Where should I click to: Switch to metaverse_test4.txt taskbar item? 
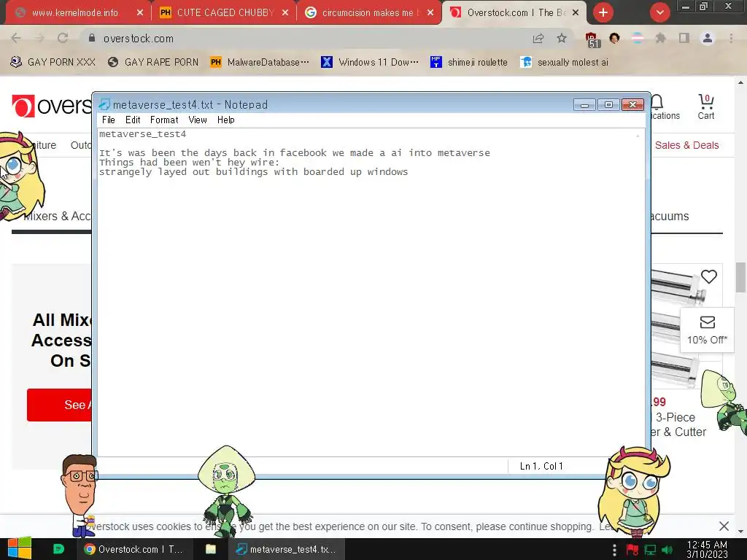click(286, 549)
